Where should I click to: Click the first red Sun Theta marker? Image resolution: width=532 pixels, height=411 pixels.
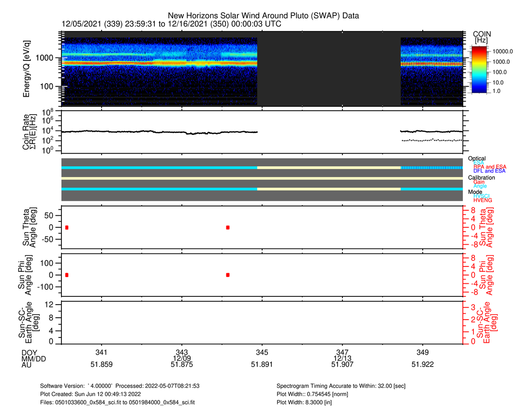click(x=67, y=227)
